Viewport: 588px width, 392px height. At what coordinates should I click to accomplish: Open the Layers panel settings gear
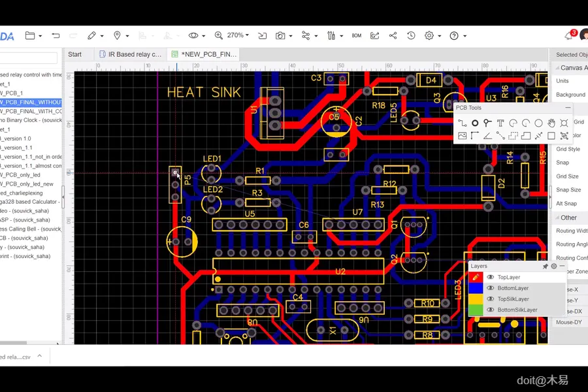click(x=553, y=266)
